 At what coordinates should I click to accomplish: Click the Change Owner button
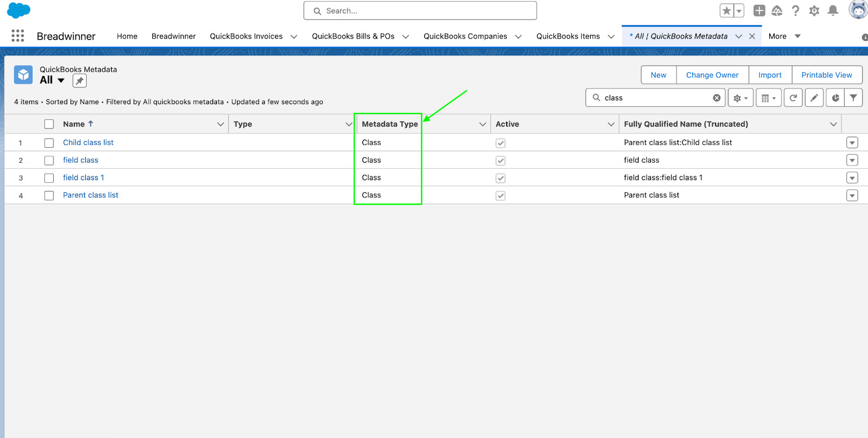712,75
